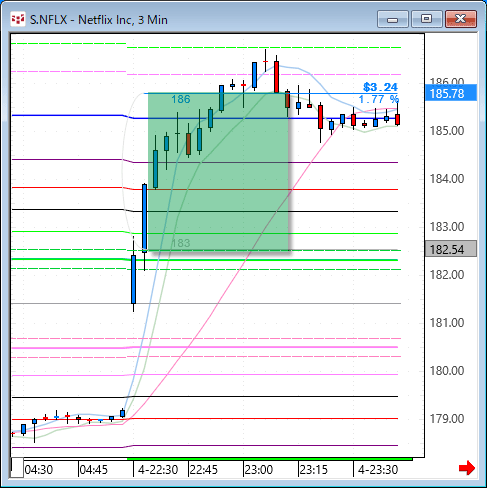
Task: Click the 1.77 % measurement value
Action: pos(378,99)
